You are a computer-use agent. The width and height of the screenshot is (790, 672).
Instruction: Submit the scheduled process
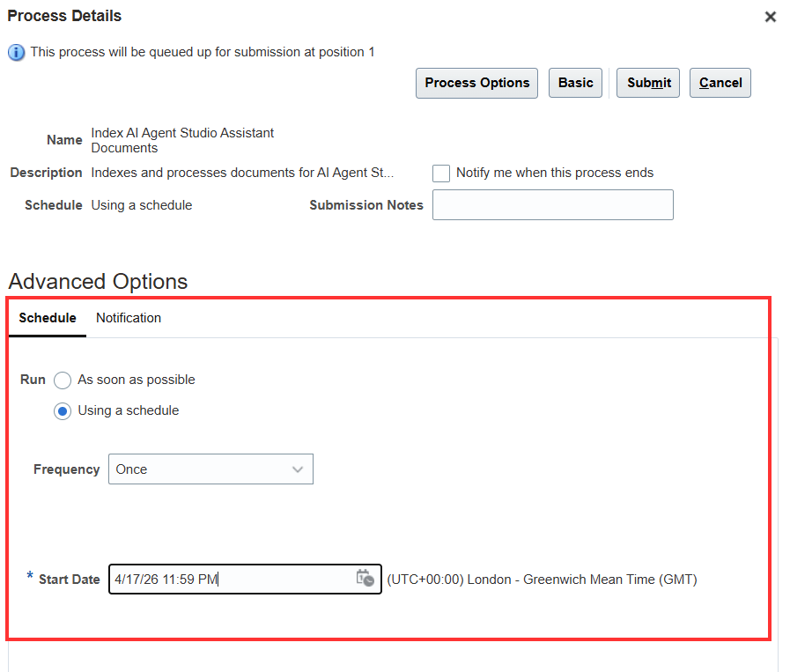coord(648,83)
